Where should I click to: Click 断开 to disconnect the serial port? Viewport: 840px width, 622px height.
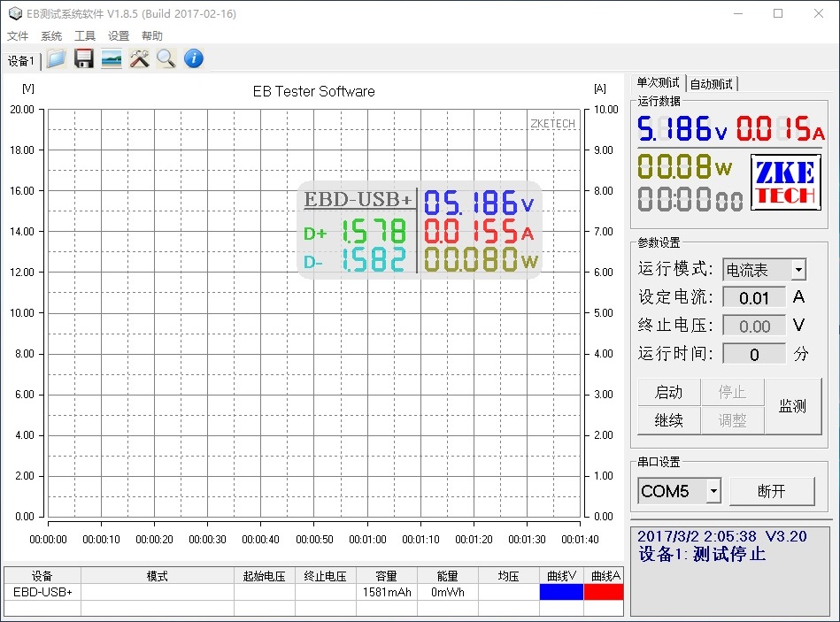[772, 490]
